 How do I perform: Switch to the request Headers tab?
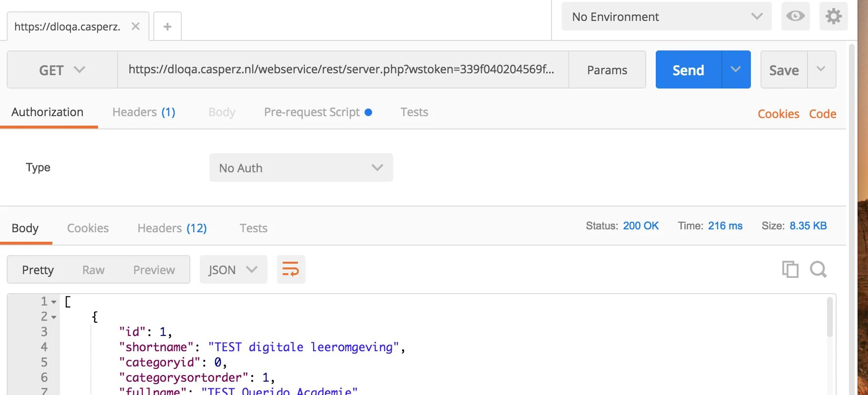coord(144,112)
